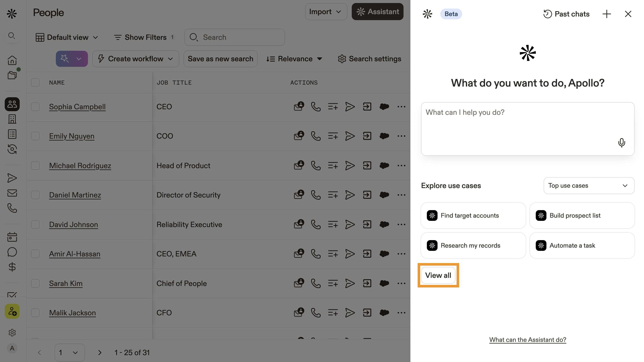
Task: Click the View all button
Action: pos(438,275)
